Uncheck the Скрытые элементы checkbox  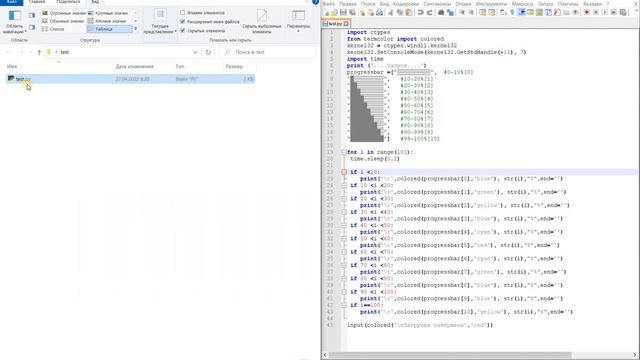(182, 31)
